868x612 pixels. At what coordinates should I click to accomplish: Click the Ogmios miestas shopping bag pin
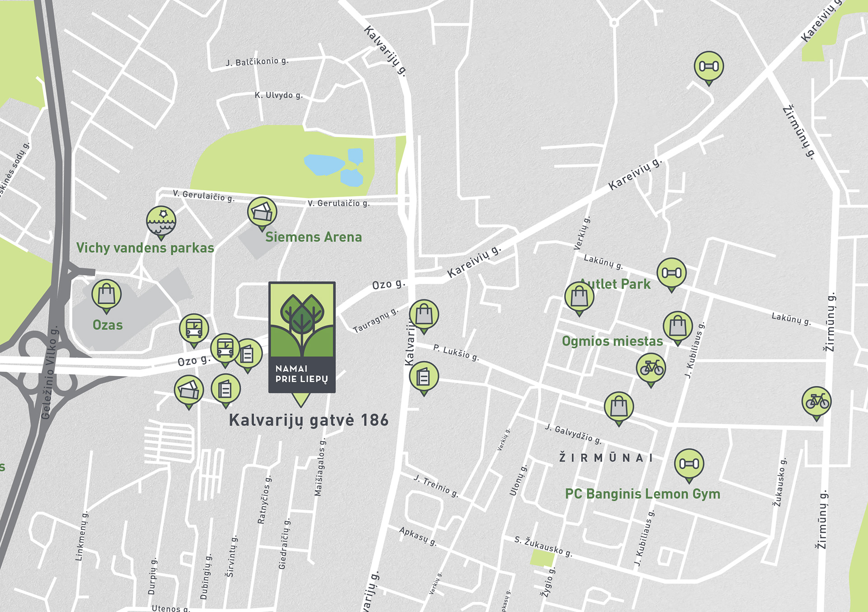[678, 328]
